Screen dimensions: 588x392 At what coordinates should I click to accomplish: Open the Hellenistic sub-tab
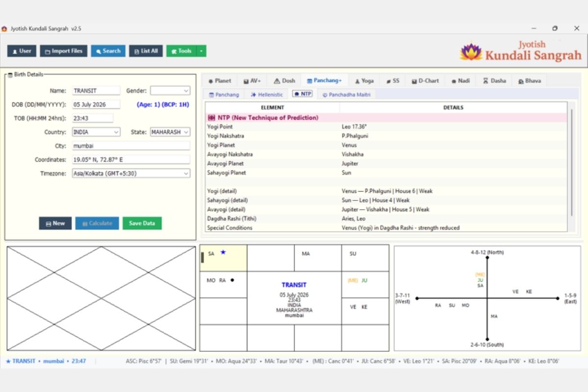[267, 95]
